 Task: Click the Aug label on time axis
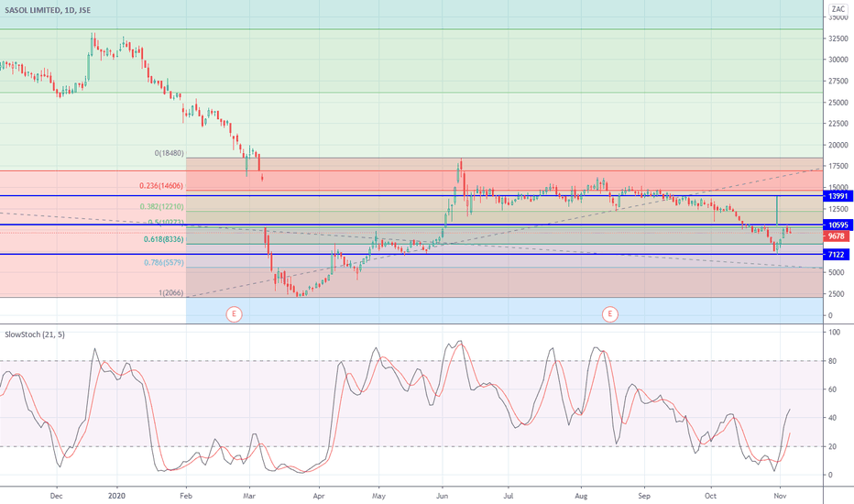(x=581, y=496)
